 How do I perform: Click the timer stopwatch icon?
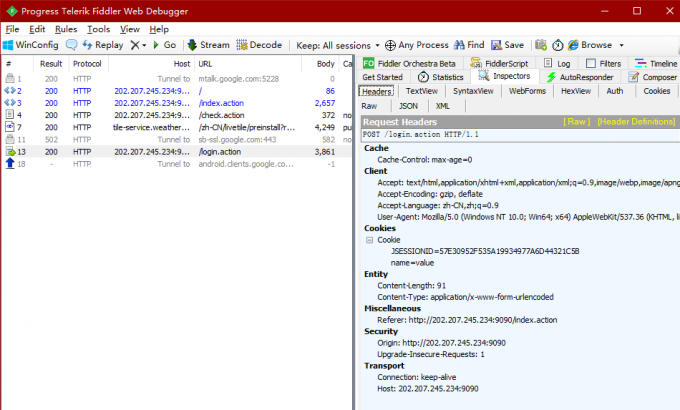tap(558, 45)
